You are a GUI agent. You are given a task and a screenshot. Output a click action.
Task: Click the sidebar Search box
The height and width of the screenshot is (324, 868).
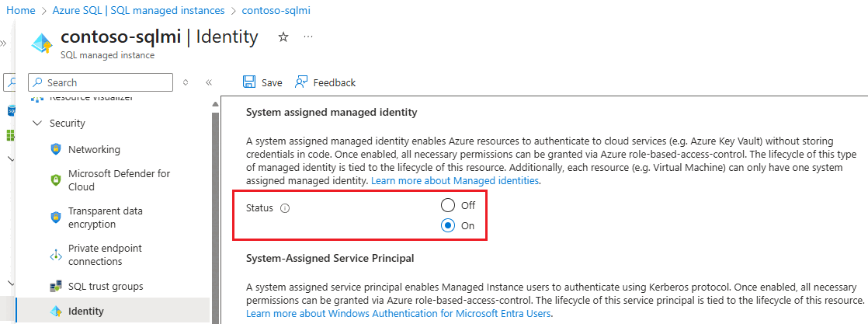click(101, 82)
